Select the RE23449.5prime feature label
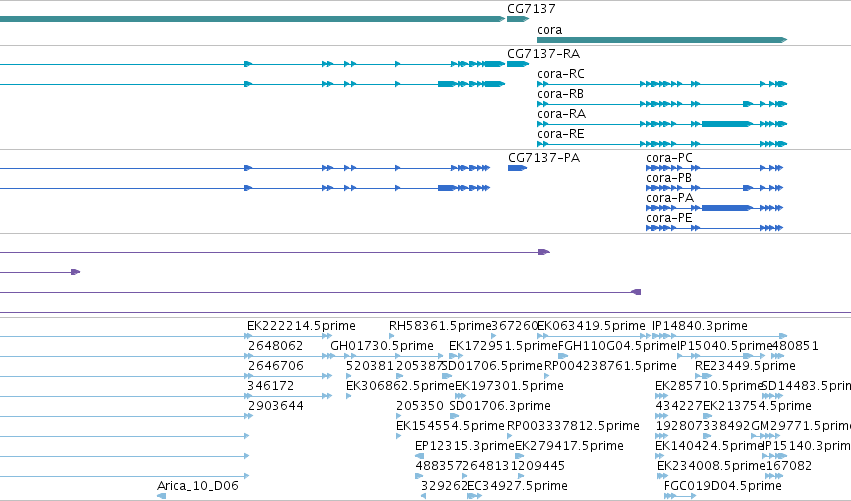851x501 pixels. (x=745, y=366)
